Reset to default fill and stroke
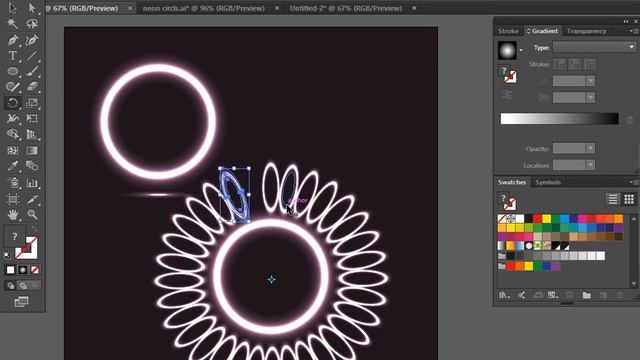Image resolution: width=640 pixels, height=360 pixels. (x=8, y=256)
